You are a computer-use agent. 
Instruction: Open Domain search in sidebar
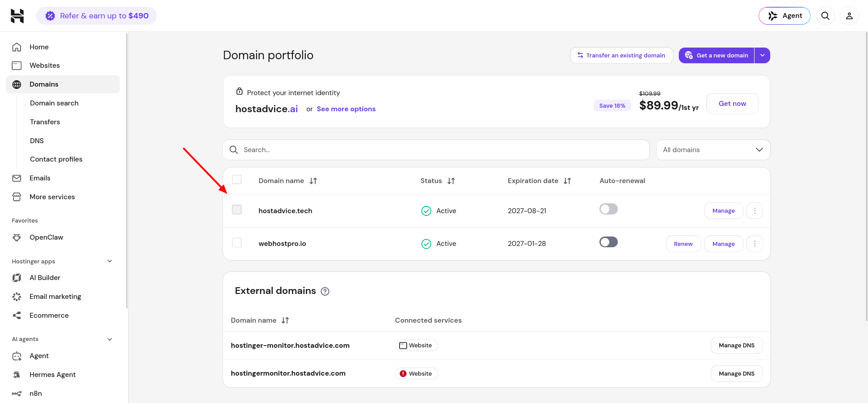54,103
